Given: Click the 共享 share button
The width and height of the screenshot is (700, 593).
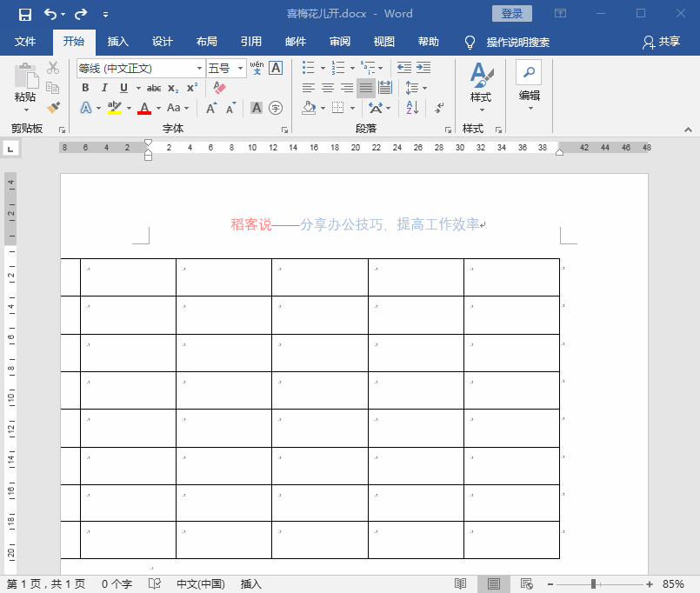Looking at the screenshot, I should [x=661, y=42].
